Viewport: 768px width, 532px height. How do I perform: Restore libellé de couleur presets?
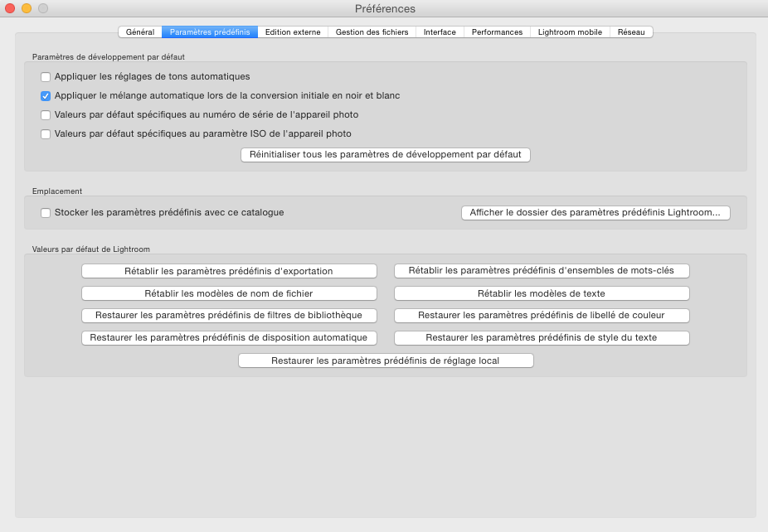[x=542, y=316]
